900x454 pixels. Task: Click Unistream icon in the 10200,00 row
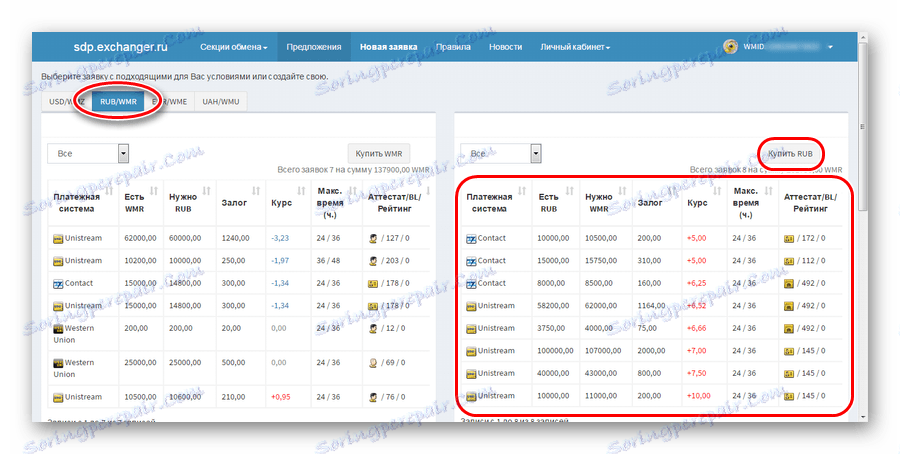[58, 261]
